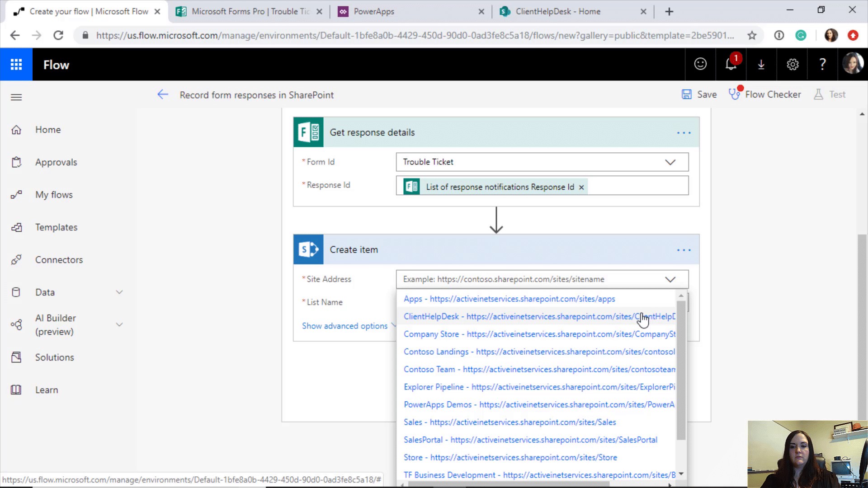This screenshot has width=868, height=488.
Task: Click the Data cylinder icon
Action: coord(16,292)
